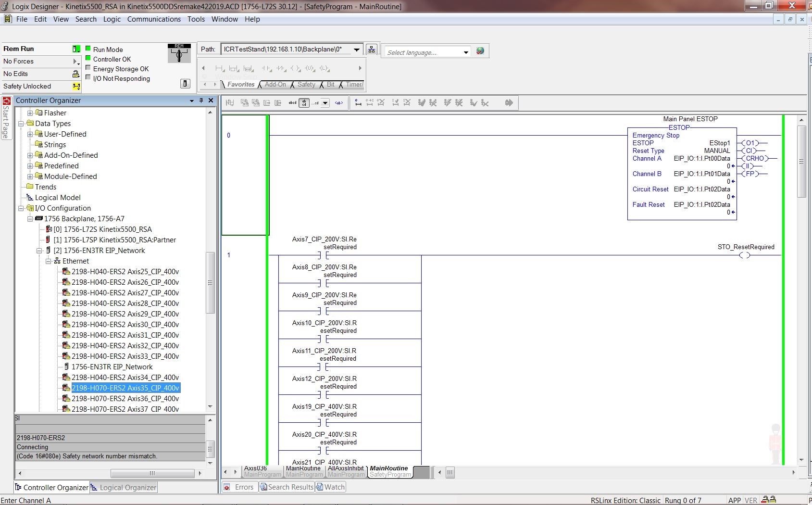Insert Examine Off contact instruction
The image size is (812, 505).
281,69
